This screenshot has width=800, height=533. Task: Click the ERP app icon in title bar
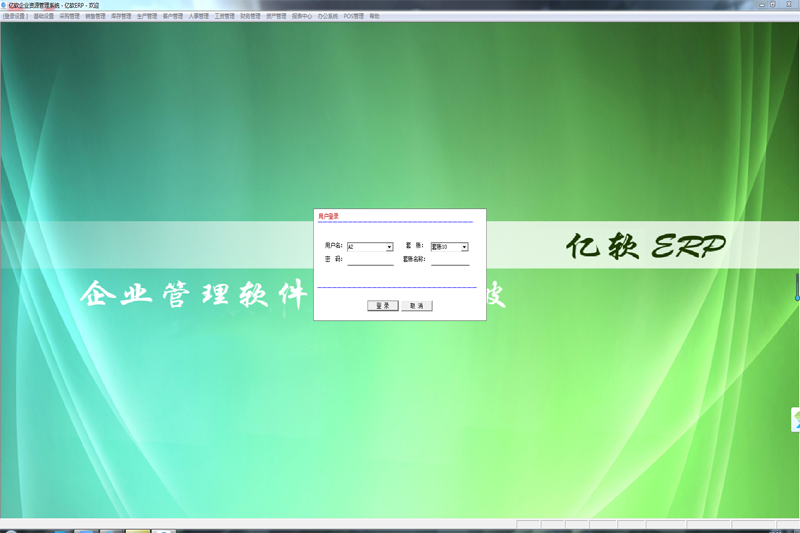coord(4,5)
